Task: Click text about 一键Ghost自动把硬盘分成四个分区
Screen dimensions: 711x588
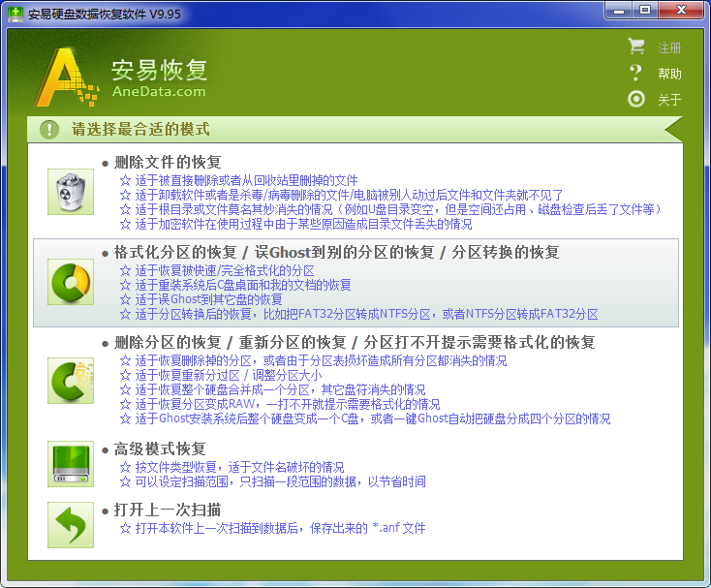Action: pyautogui.click(x=373, y=418)
